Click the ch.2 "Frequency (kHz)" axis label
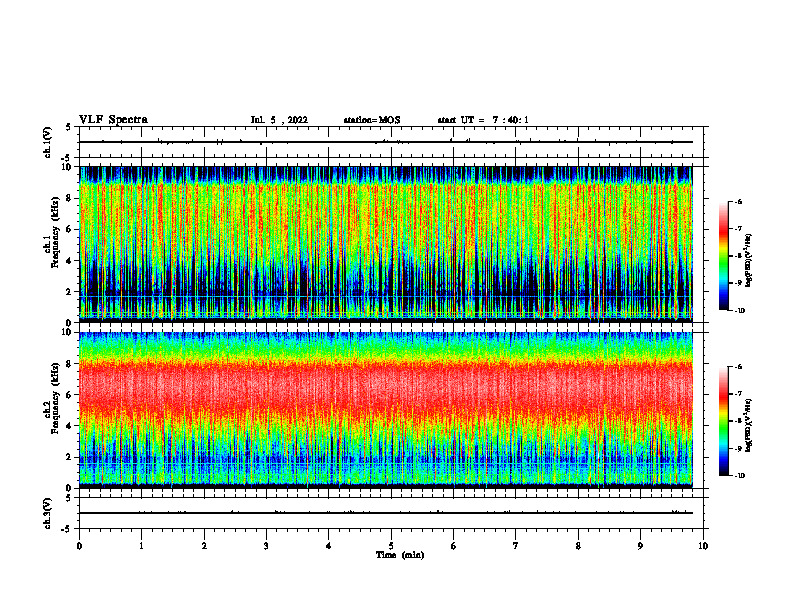The height and width of the screenshot is (612, 792). 56,398
